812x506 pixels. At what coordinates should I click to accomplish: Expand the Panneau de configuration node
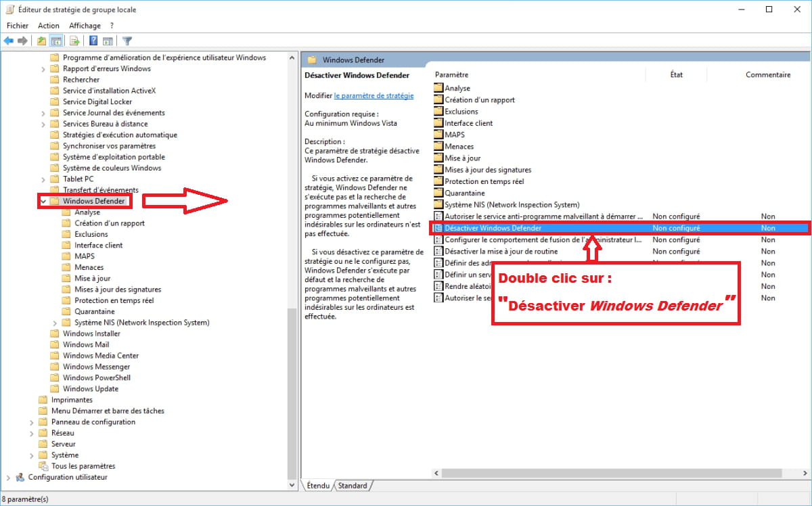click(32, 422)
